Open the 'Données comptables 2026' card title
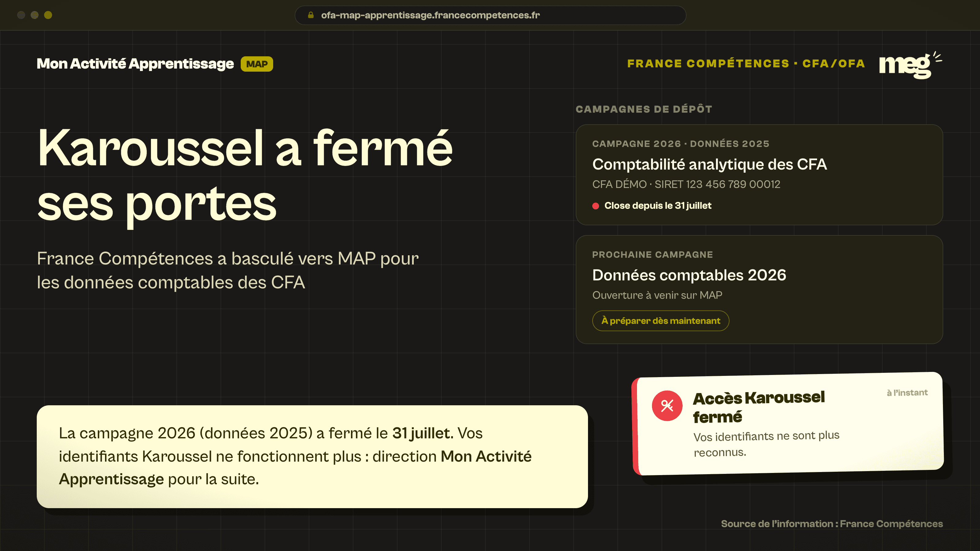 click(x=689, y=275)
